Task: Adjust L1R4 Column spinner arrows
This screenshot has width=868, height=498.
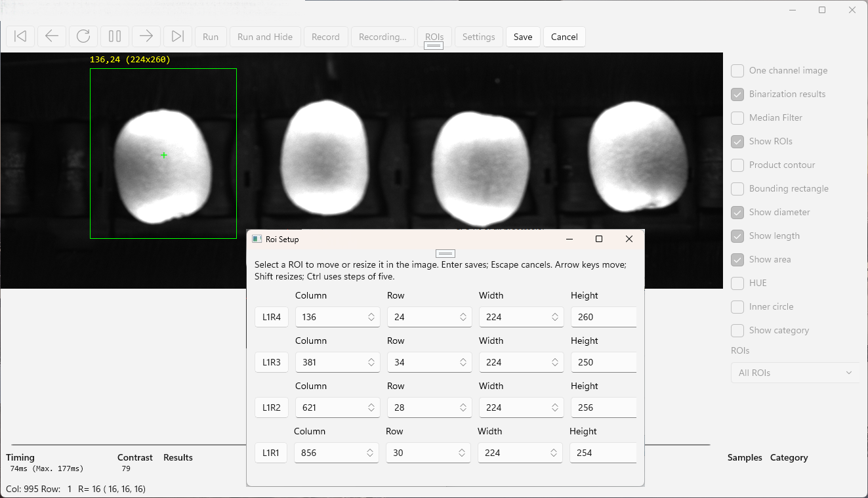Action: pos(371,317)
